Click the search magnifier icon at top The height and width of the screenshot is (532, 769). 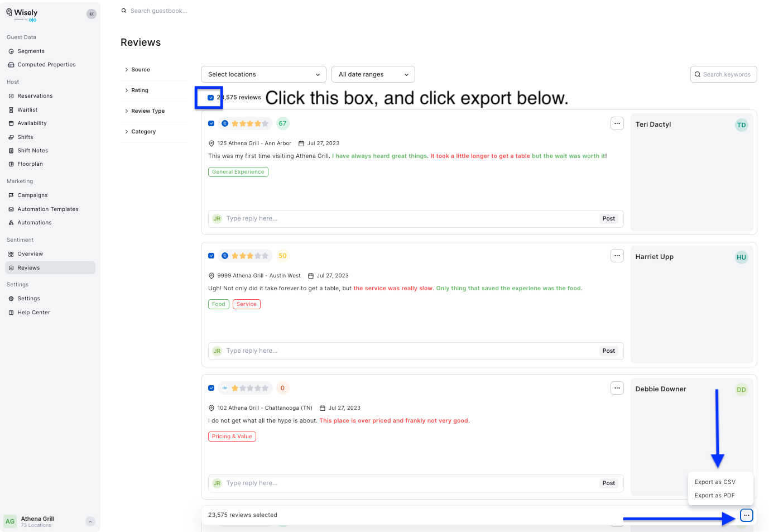point(124,11)
